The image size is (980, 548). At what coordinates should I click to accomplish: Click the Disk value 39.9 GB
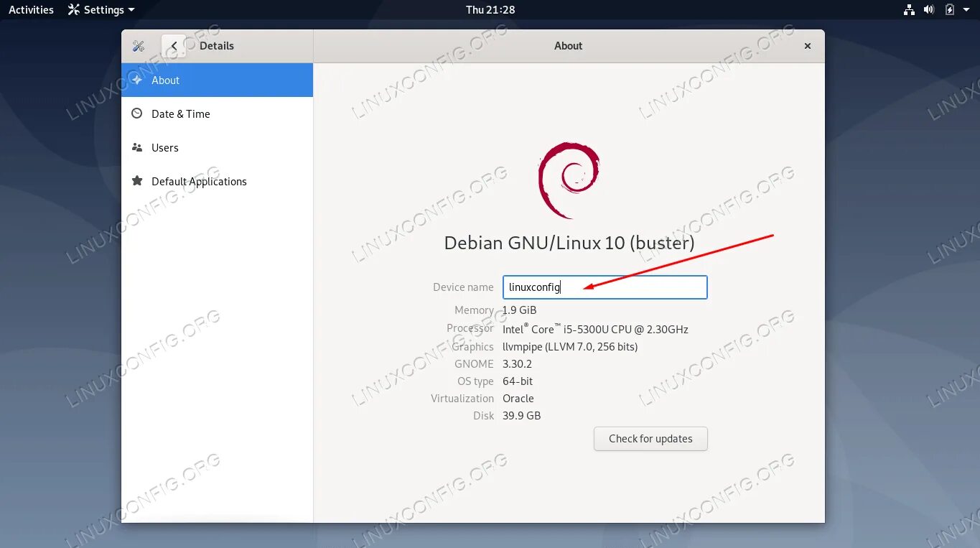522,416
